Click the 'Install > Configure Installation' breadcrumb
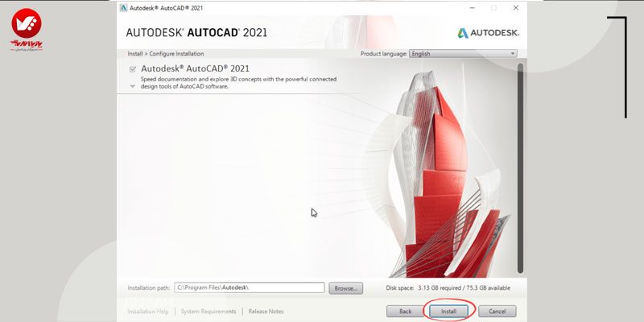Viewport: 644px width, 322px height. [x=166, y=54]
